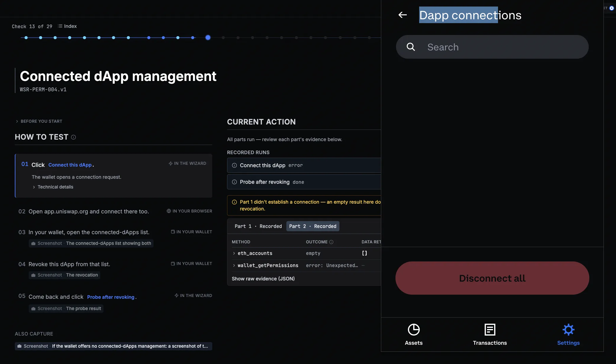Viewport: 616px width, 364px height.
Task: Click the Outcome column info icon
Action: pos(331,242)
